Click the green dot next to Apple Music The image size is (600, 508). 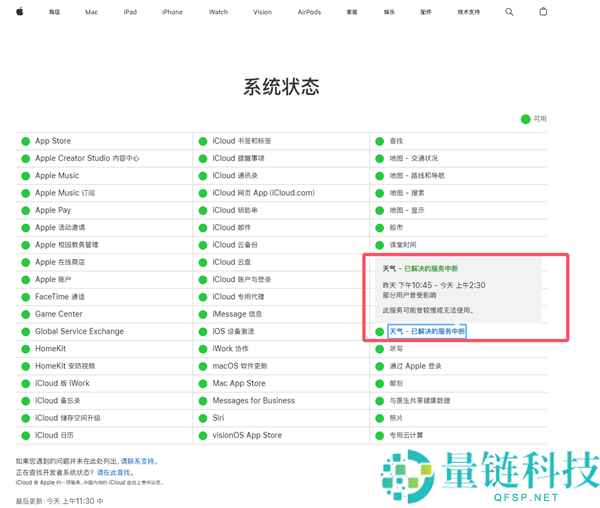[26, 176]
